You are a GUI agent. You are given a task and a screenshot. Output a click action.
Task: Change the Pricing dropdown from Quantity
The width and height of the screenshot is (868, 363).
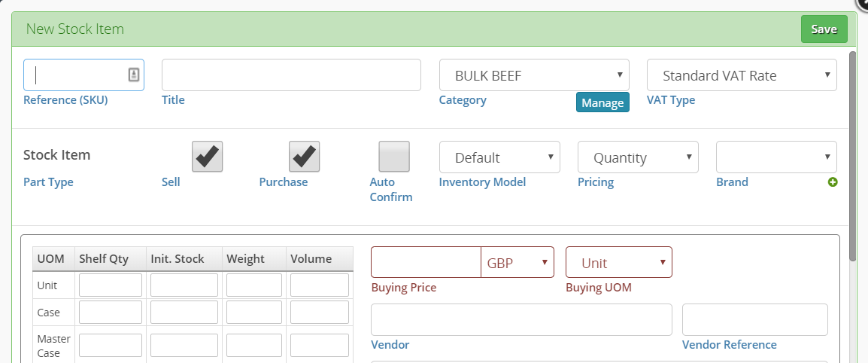638,157
